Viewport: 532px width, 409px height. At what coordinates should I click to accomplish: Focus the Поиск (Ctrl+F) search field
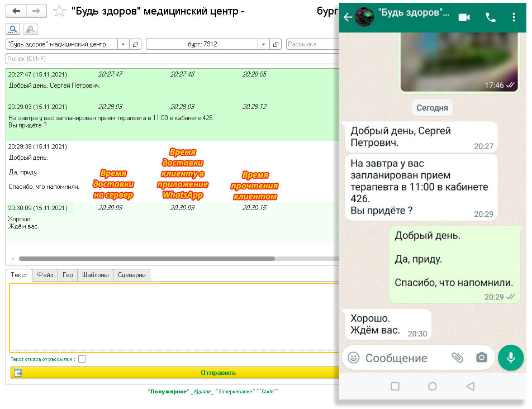pyautogui.click(x=172, y=59)
